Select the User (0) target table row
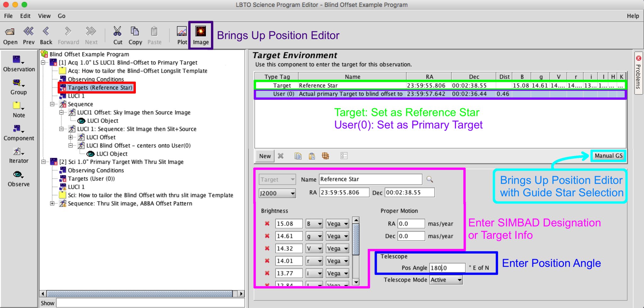Image resolution: width=644 pixels, height=308 pixels. (x=440, y=94)
